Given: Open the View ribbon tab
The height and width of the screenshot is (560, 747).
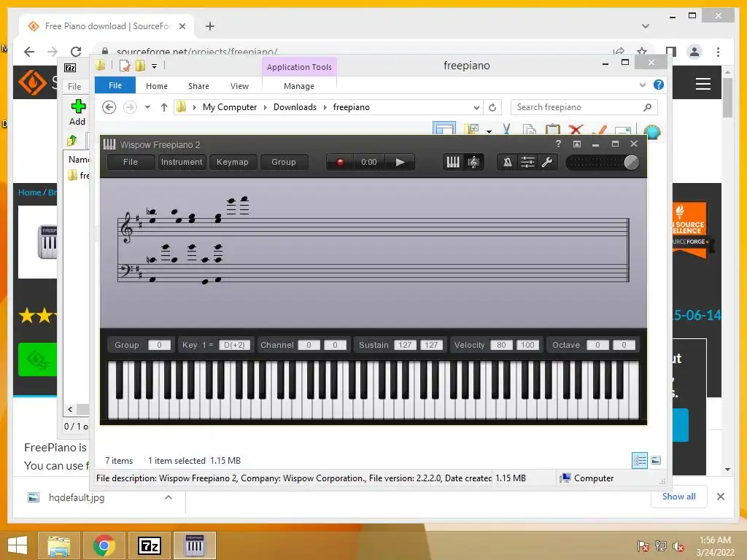Looking at the screenshot, I should click(x=239, y=86).
